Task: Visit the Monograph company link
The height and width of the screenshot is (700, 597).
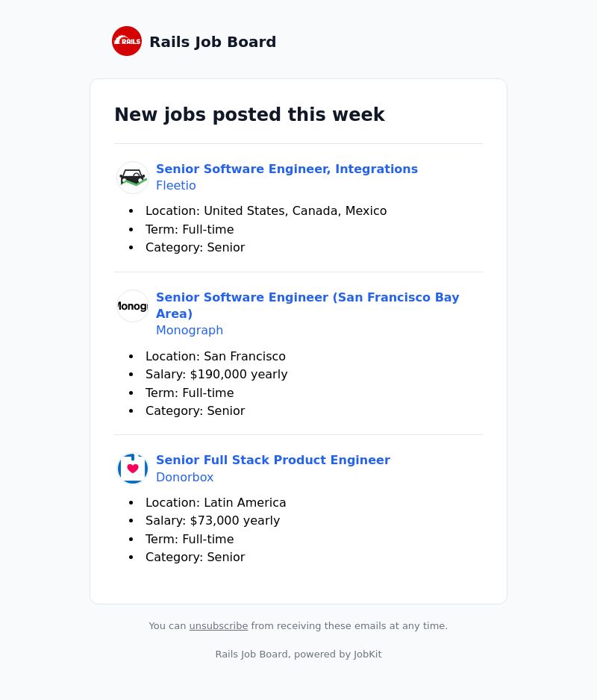Action: click(190, 331)
